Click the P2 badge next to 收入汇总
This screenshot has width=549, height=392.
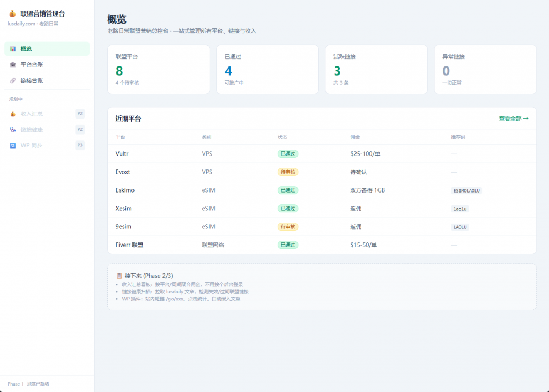pyautogui.click(x=80, y=114)
